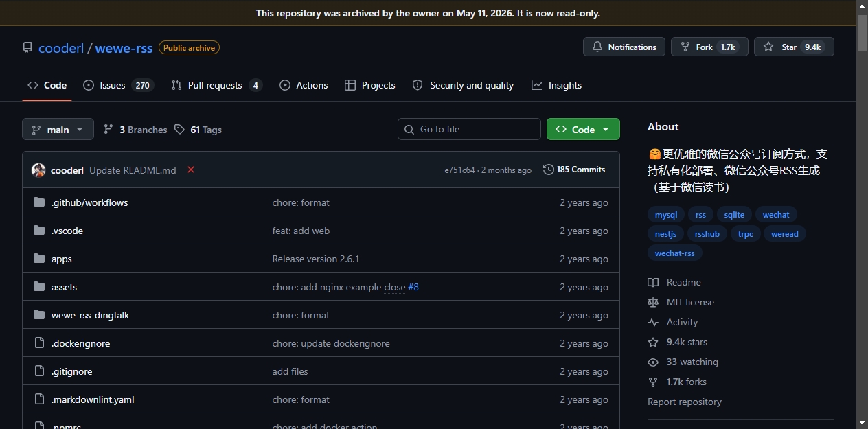
Task: Open the apps folder
Action: pyautogui.click(x=62, y=259)
